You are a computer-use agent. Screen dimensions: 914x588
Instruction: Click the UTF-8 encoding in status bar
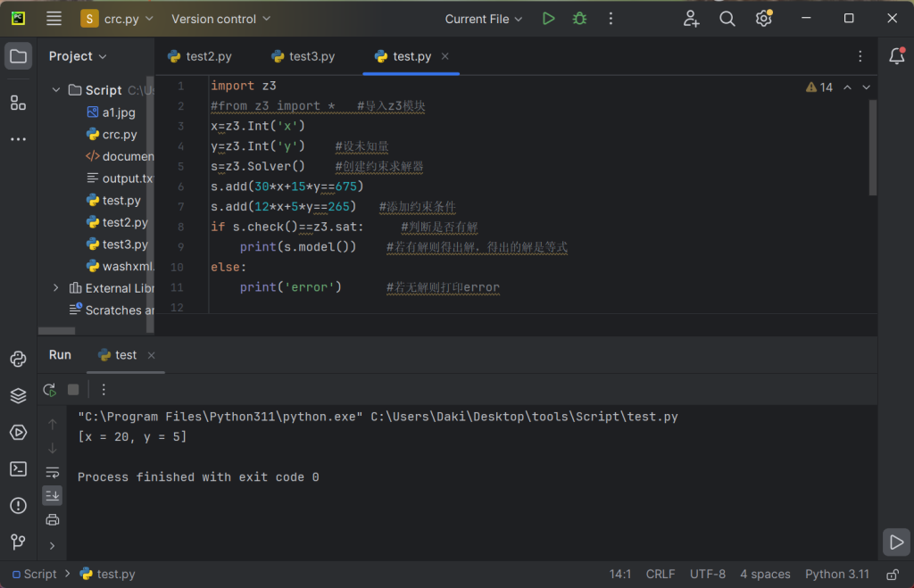[x=707, y=574]
